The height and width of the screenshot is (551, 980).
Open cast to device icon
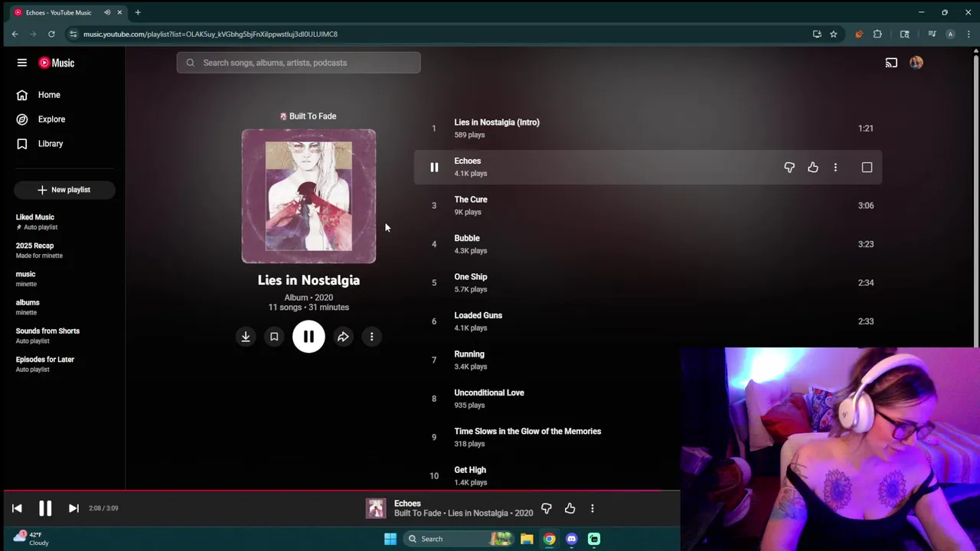tap(891, 63)
